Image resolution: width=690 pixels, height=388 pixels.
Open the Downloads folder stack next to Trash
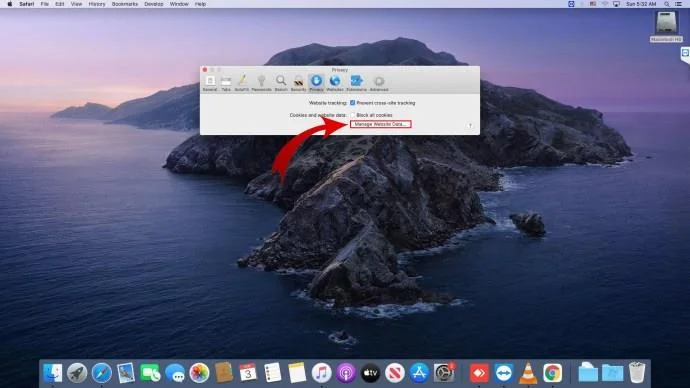point(613,373)
